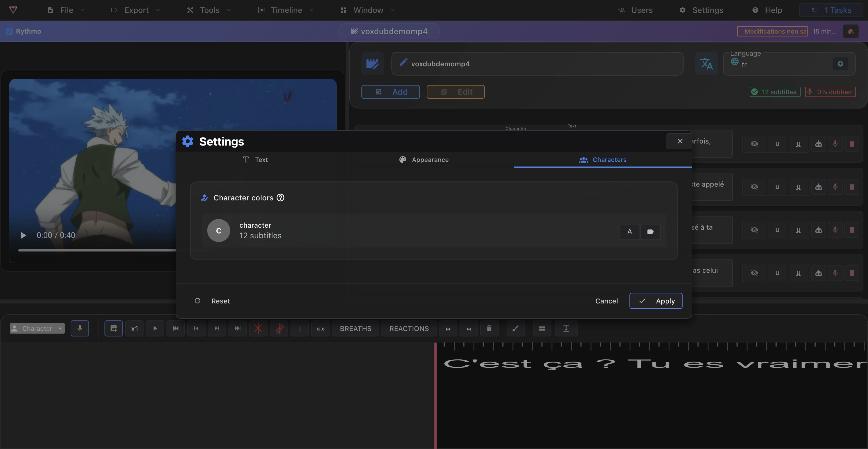Click the 0% dubbed status badge
868x449 pixels.
click(830, 92)
